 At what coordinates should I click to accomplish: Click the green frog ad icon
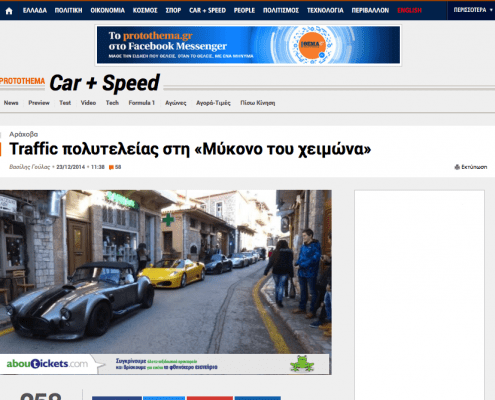302,364
